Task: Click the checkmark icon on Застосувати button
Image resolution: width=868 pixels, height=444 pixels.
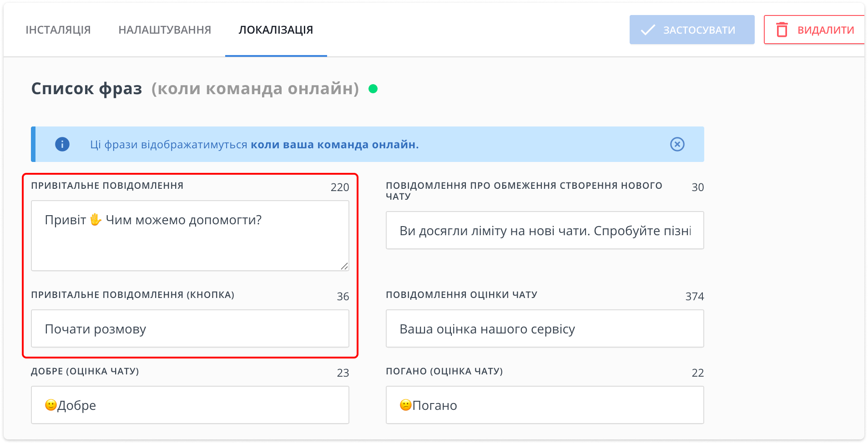Action: (646, 30)
